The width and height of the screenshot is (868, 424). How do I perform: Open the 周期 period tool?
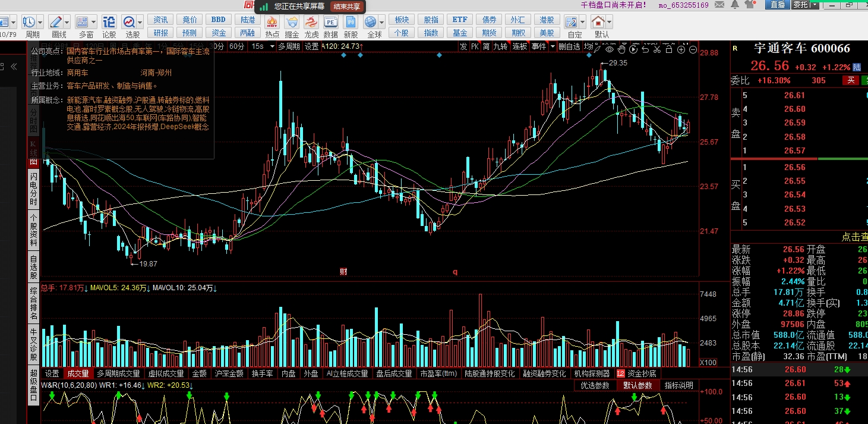tap(29, 23)
